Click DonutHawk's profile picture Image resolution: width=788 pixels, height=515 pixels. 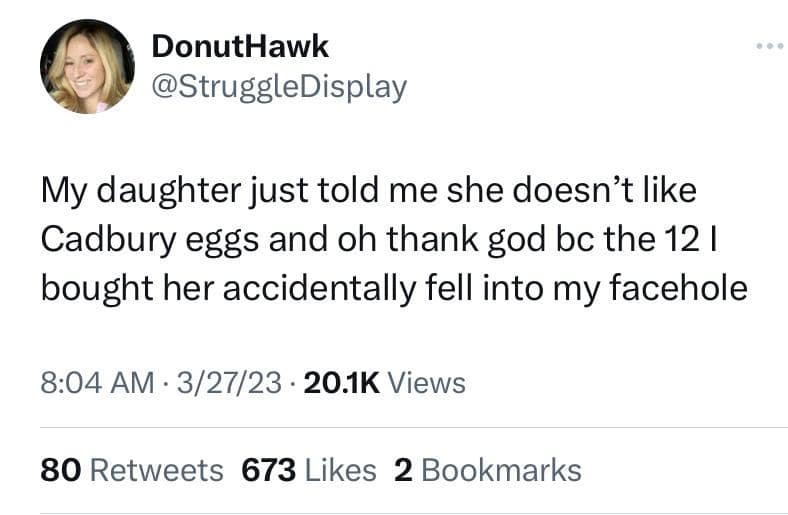(87, 67)
